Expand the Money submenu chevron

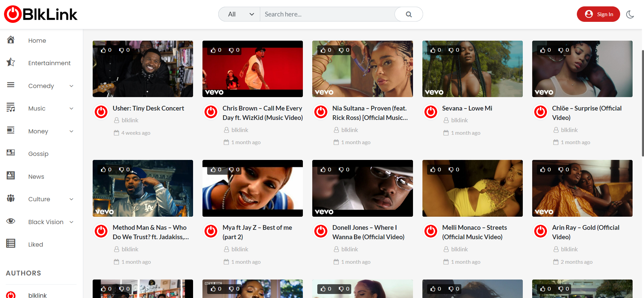pos(72,131)
